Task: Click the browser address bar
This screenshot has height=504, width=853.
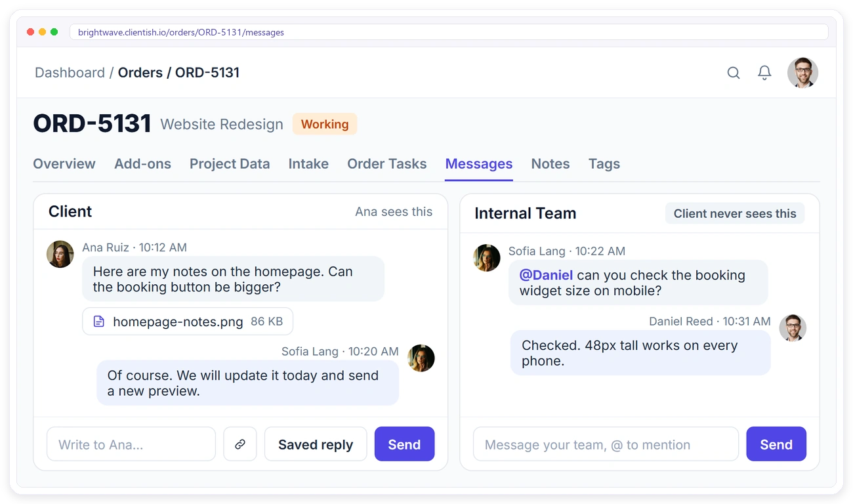Action: coord(449,31)
